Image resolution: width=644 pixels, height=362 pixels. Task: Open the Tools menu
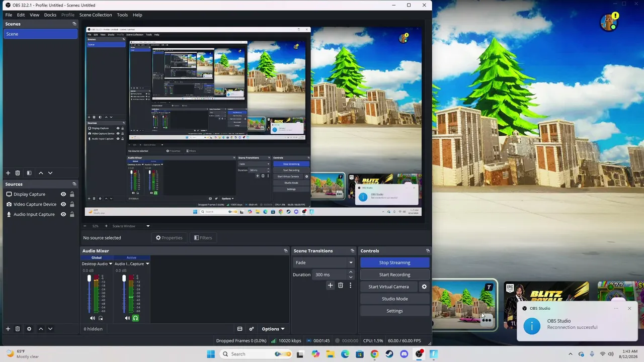(x=122, y=15)
